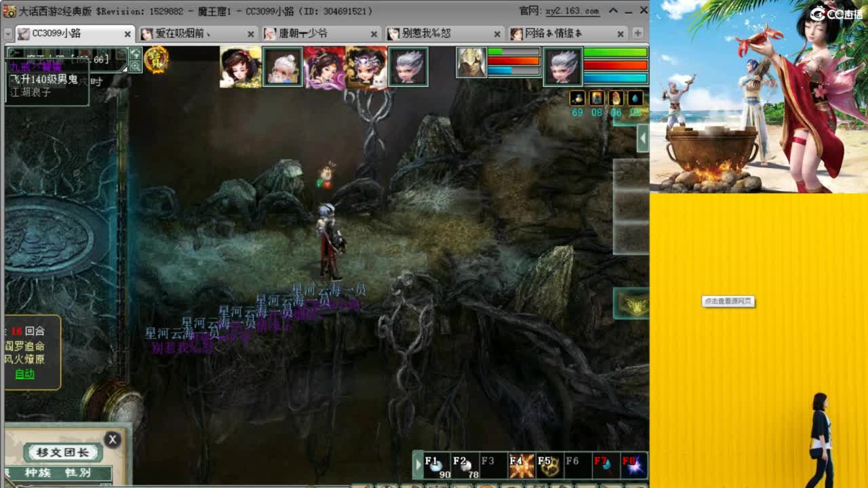
Task: Click the 移交团长 button
Action: (x=62, y=453)
